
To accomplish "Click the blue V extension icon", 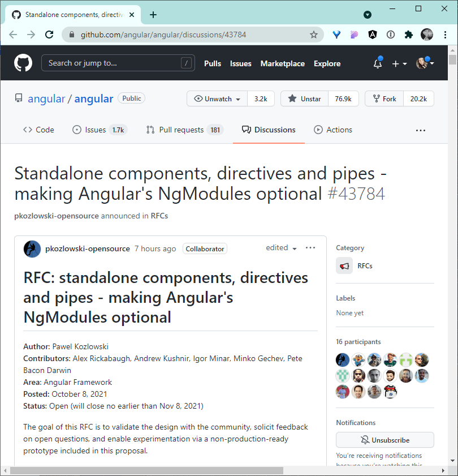I will coord(336,35).
